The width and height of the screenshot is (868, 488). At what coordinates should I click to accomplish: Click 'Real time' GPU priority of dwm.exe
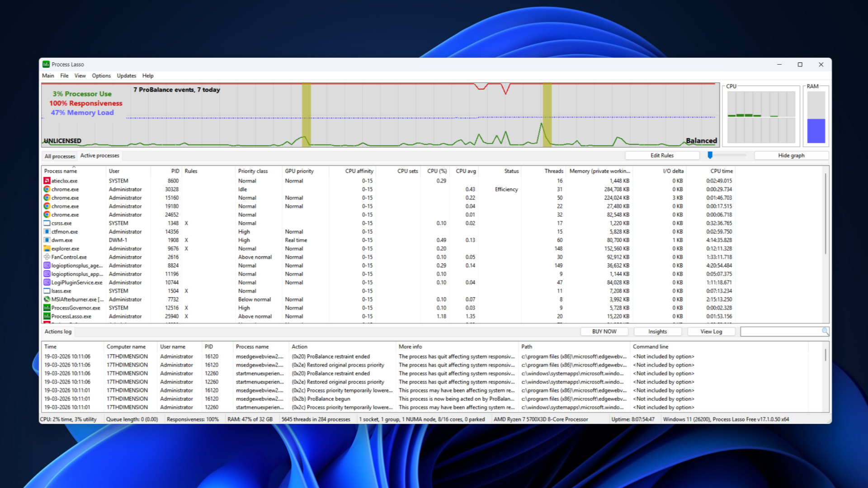pyautogui.click(x=296, y=240)
